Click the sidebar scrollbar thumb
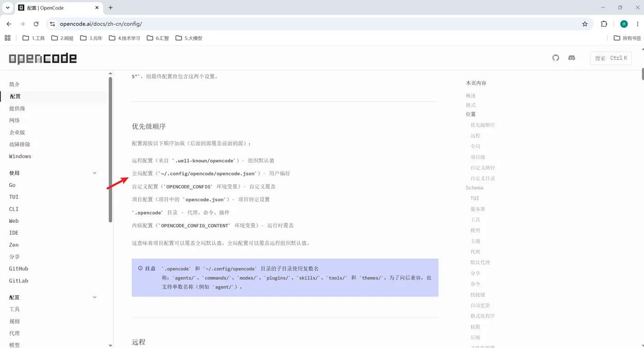Viewport: 644px width, 348px height. pyautogui.click(x=110, y=150)
